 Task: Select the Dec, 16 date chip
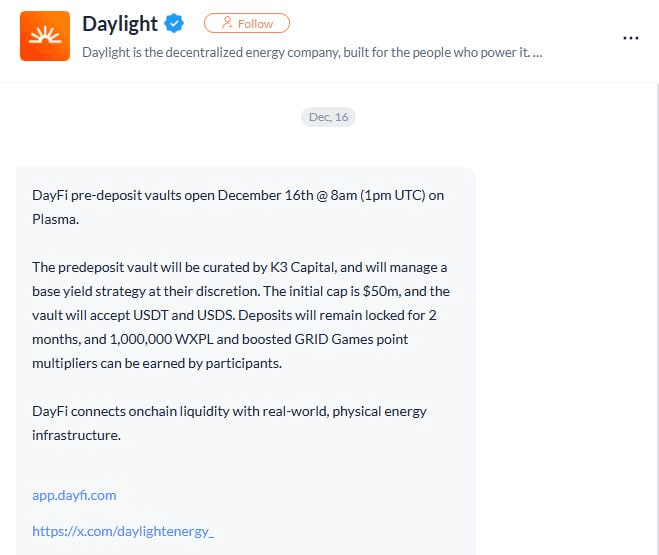click(328, 117)
